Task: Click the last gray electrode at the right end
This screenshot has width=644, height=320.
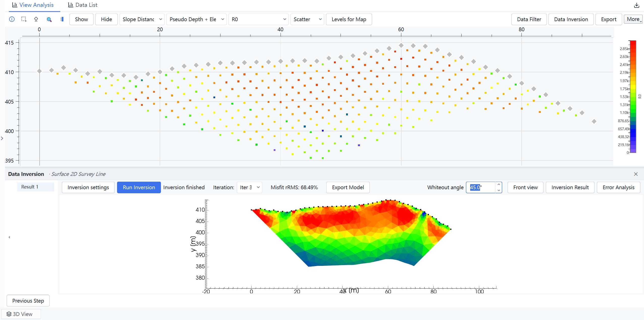Action: 594,121
